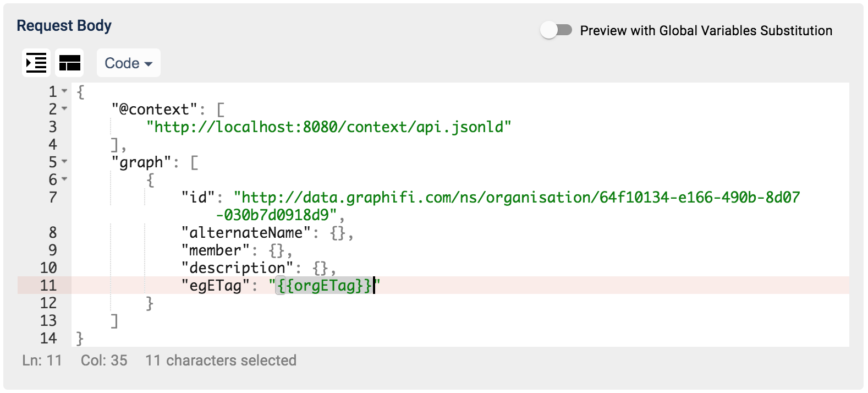The height and width of the screenshot is (393, 868).
Task: Click line number 12 in the gutter
Action: pyautogui.click(x=48, y=303)
